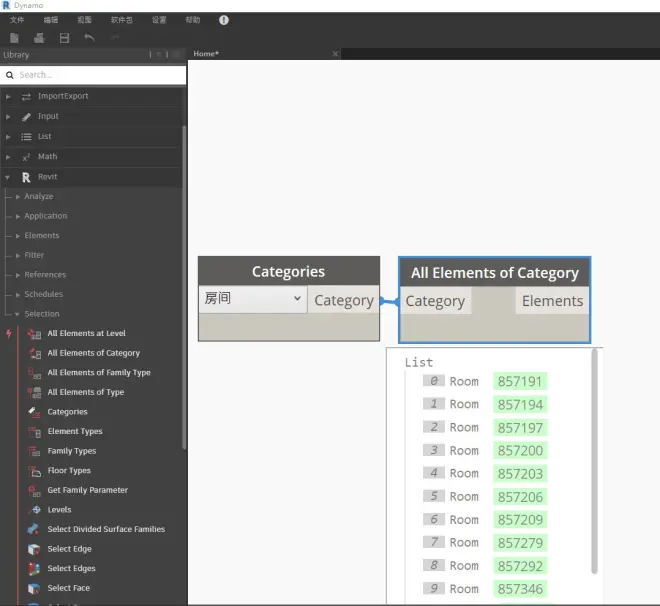
Task: Open the 设置 (Settings) menu
Action: tap(159, 20)
